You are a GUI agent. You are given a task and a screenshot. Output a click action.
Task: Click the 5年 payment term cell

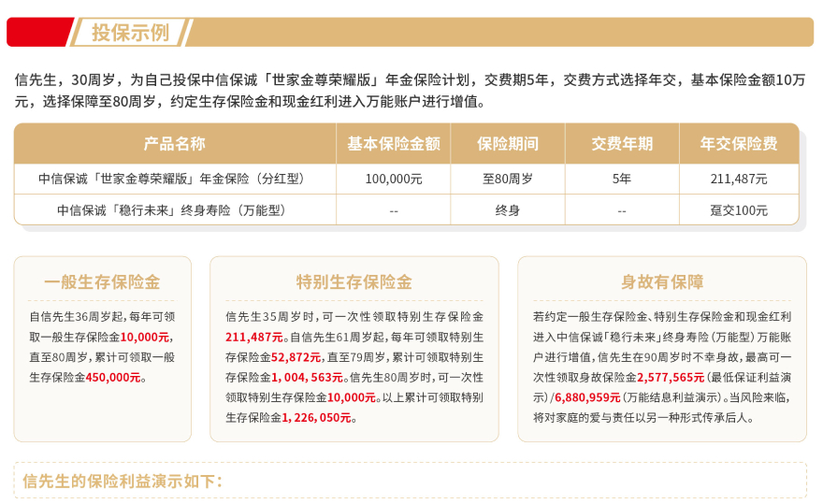(622, 179)
